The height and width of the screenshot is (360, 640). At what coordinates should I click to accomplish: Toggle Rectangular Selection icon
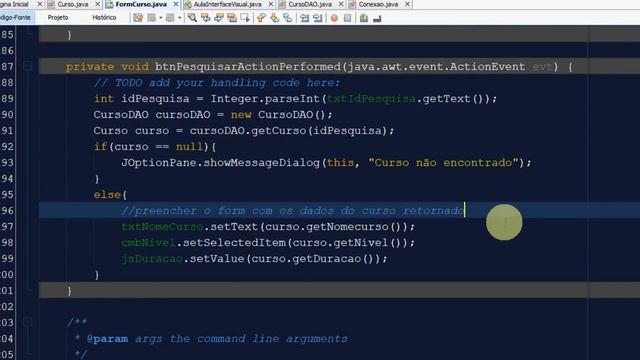tap(245, 18)
